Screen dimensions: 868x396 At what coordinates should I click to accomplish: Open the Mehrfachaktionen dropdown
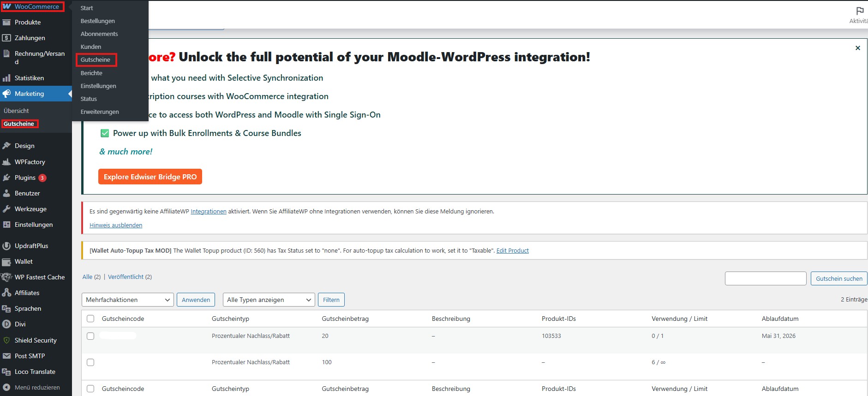coord(128,300)
